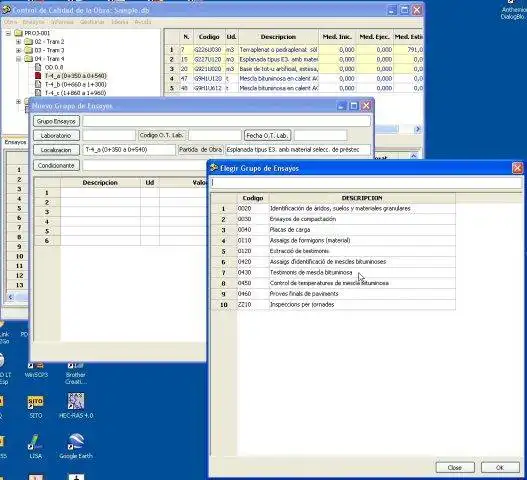Click the Laboratorio button
This screenshot has width=527, height=480.
(x=56, y=135)
